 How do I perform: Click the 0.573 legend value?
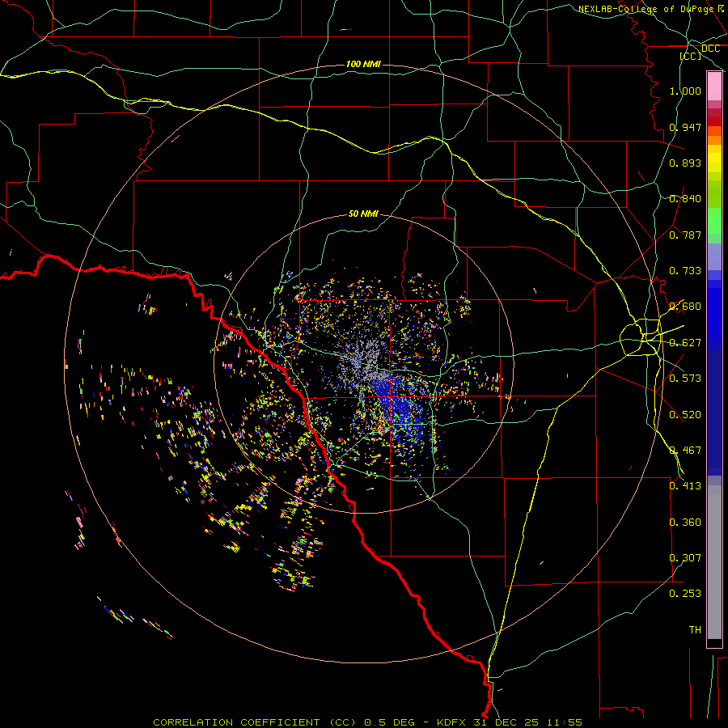[x=685, y=379]
